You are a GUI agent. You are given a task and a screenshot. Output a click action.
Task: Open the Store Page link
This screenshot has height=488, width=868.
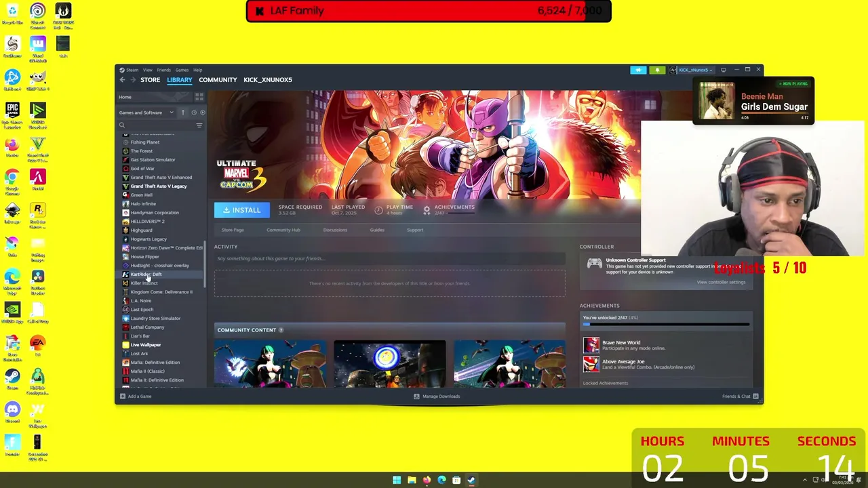(233, 230)
